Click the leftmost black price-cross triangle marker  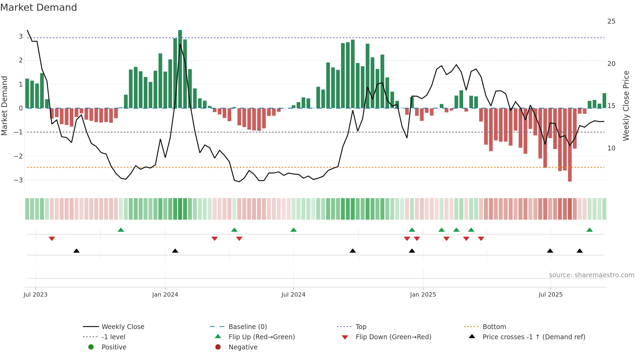(76, 251)
